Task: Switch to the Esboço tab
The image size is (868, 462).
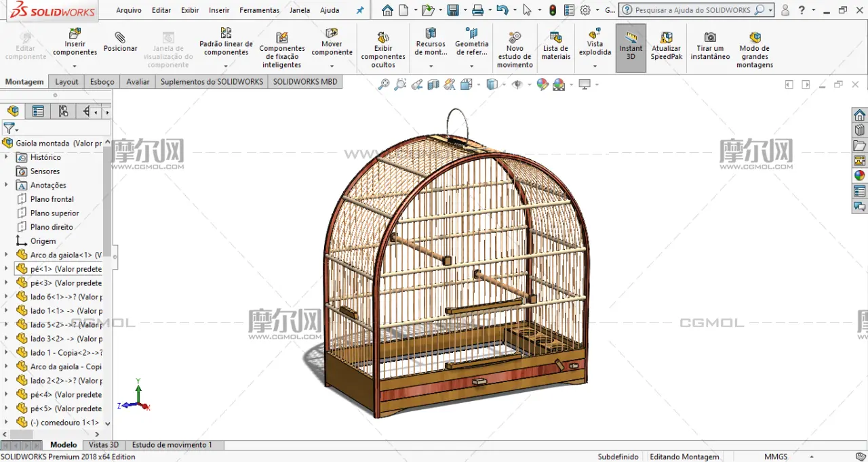Action: click(102, 81)
